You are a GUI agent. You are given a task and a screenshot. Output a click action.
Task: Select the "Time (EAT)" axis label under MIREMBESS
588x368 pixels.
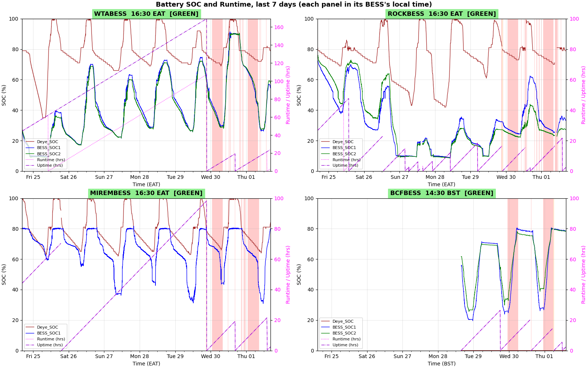(146, 364)
